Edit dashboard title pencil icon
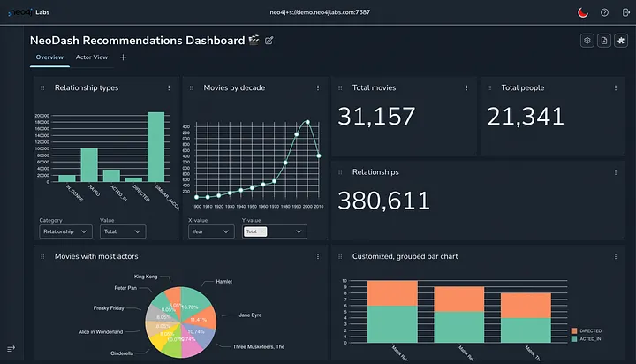 269,40
